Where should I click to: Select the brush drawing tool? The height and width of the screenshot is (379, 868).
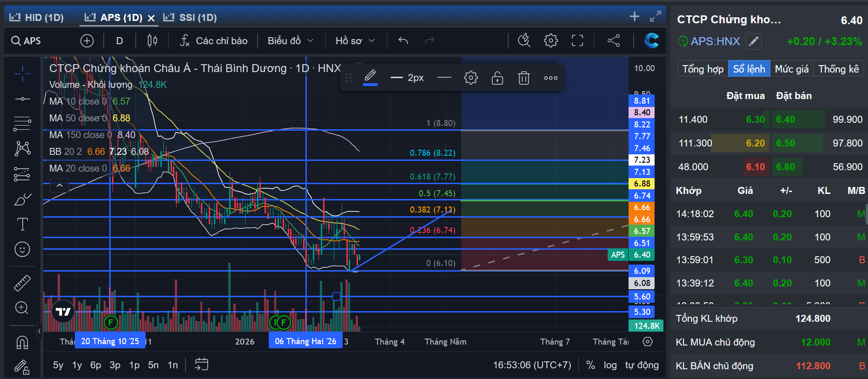pos(22,199)
